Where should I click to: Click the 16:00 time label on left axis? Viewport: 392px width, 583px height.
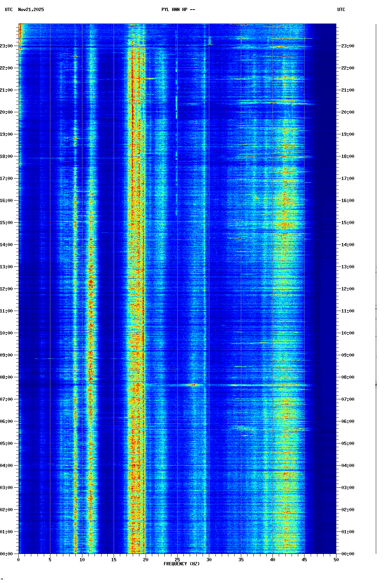[7, 201]
